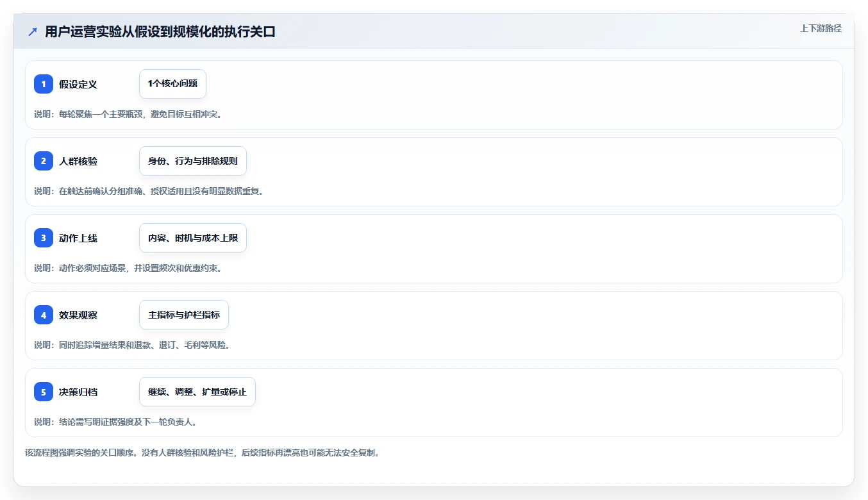Click the 上下游路径 label
This screenshot has height=500, width=868.
pyautogui.click(x=821, y=28)
